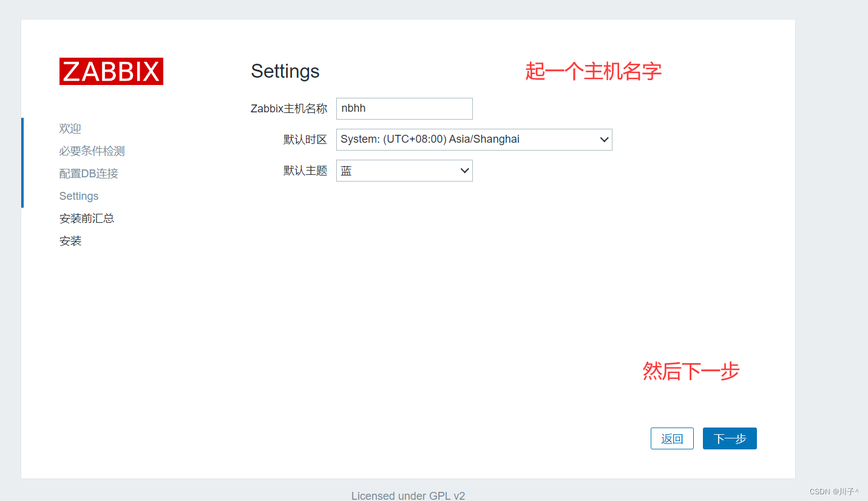Open the Licensed under GPL v2 link
868x501 pixels.
click(408, 495)
